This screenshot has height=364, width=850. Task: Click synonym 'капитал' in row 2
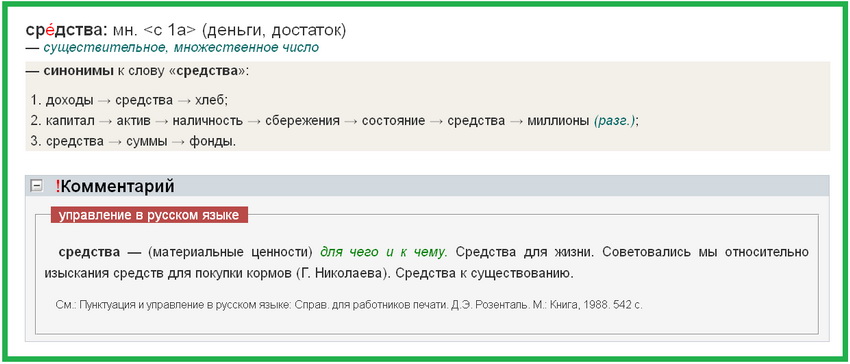point(70,121)
